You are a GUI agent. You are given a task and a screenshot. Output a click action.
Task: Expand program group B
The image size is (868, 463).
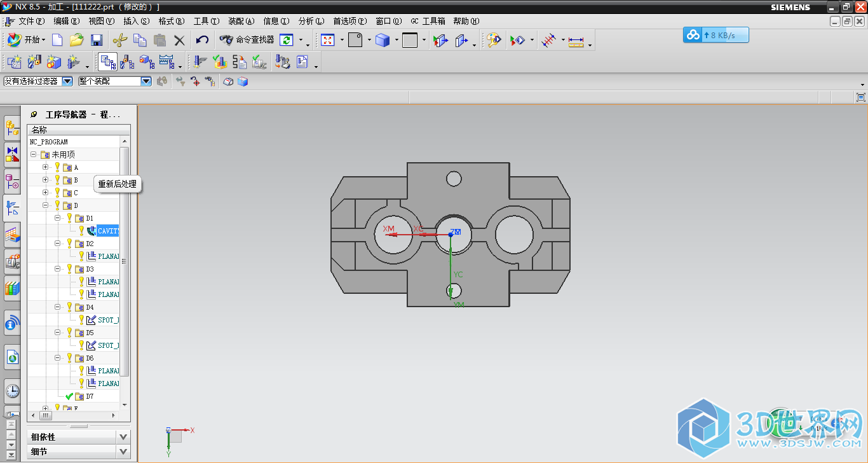click(45, 180)
